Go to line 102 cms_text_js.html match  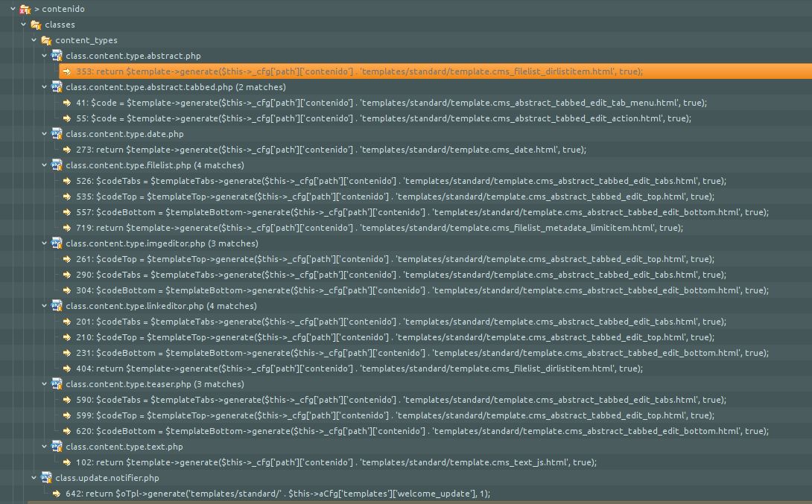click(335, 462)
